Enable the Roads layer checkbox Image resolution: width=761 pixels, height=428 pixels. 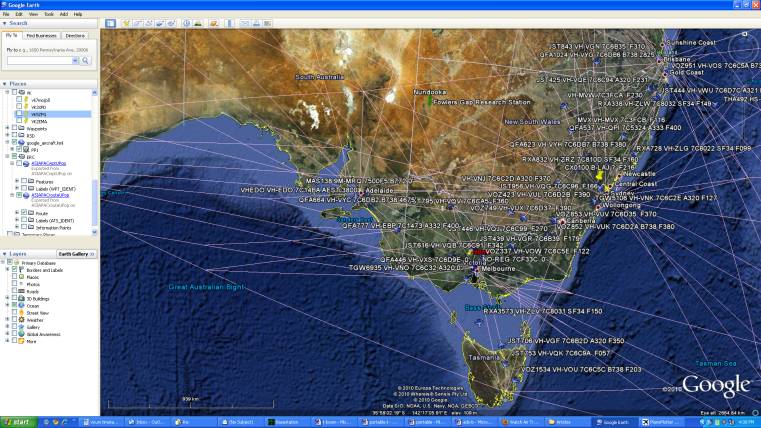(x=15, y=292)
